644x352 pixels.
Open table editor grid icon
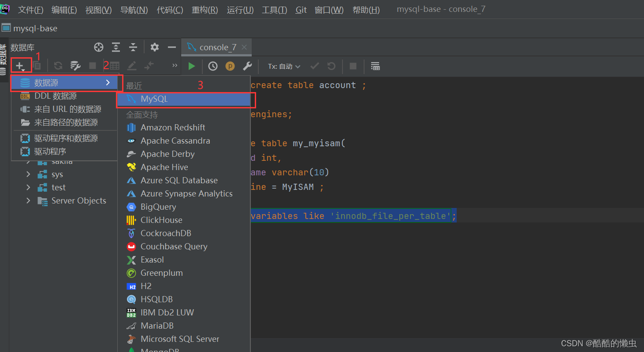tap(114, 66)
